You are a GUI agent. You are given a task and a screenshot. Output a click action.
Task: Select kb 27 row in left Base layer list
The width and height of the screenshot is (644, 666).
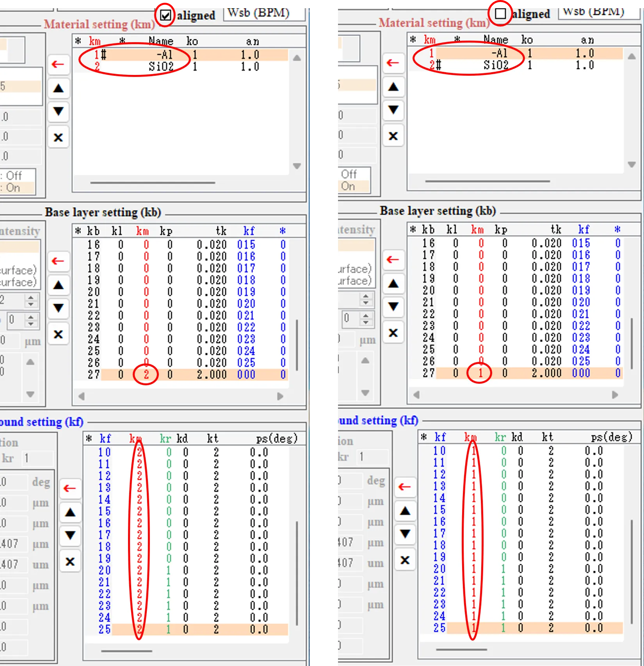[181, 375]
